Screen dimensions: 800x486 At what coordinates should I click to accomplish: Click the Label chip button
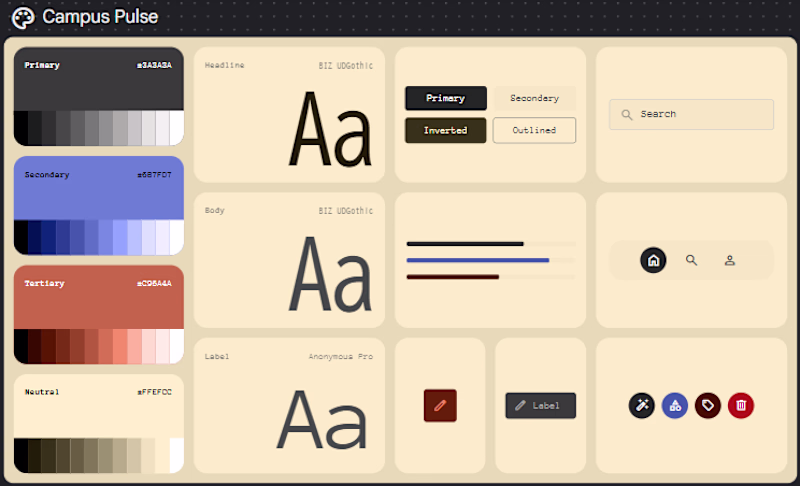[x=540, y=405]
